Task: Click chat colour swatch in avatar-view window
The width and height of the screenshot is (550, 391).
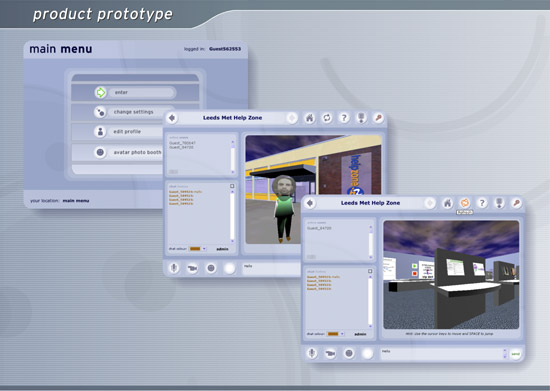Action: tap(195, 249)
